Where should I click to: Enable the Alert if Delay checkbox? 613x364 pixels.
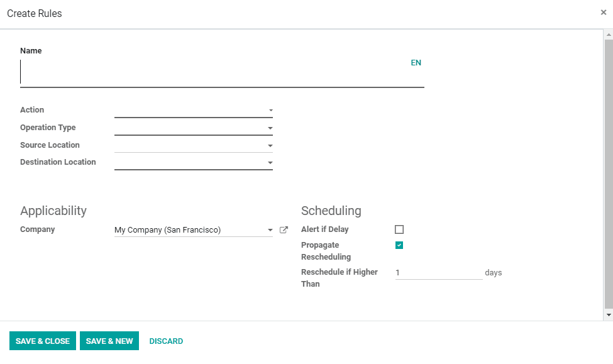point(399,229)
